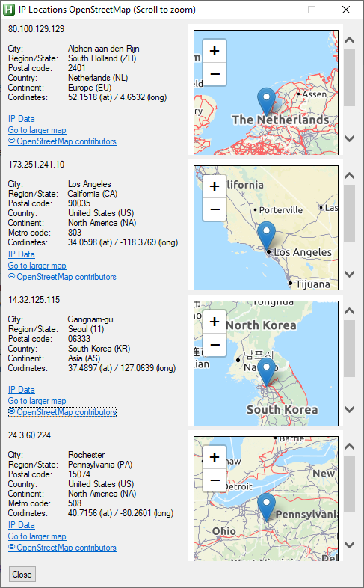Select the IP address 14.32.125.115
This screenshot has height=588, width=364.
(x=34, y=300)
